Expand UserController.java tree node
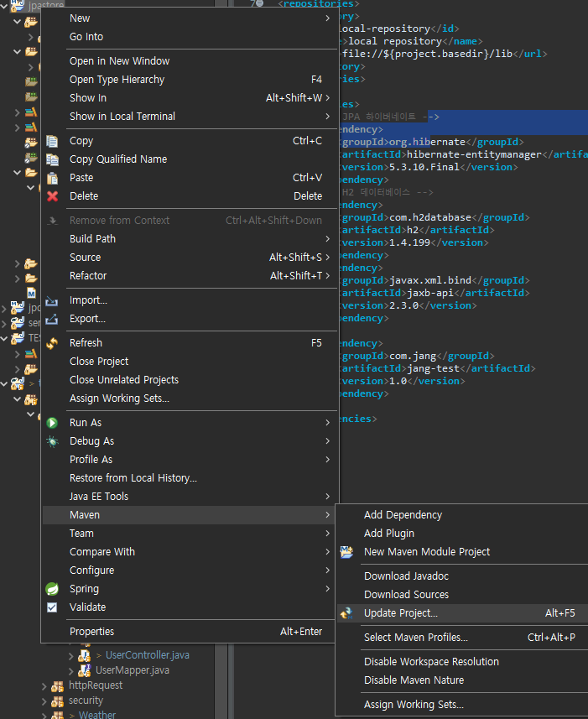The width and height of the screenshot is (588, 719). (x=71, y=656)
